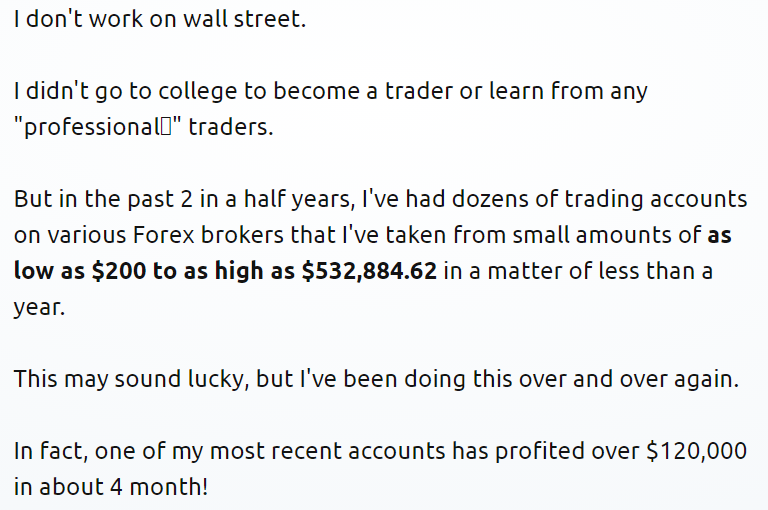The width and height of the screenshot is (768, 510).
Task: Click the phrase "2 in a half years"
Action: [268, 200]
